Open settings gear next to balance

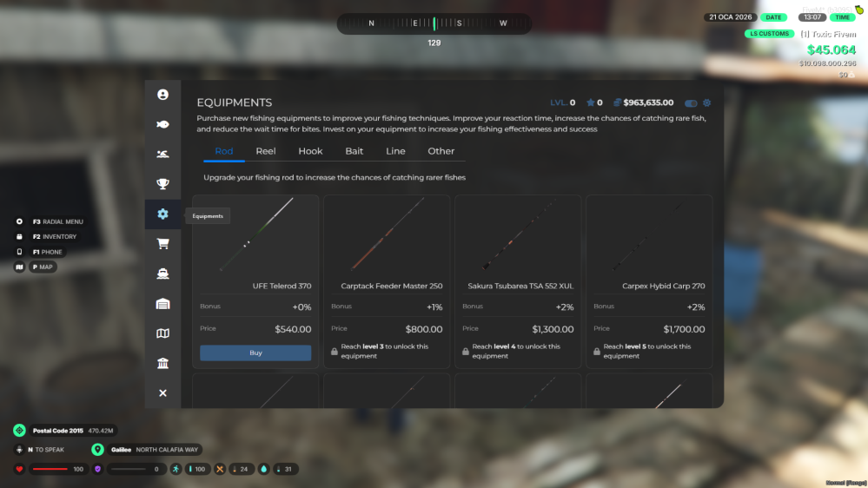click(706, 102)
